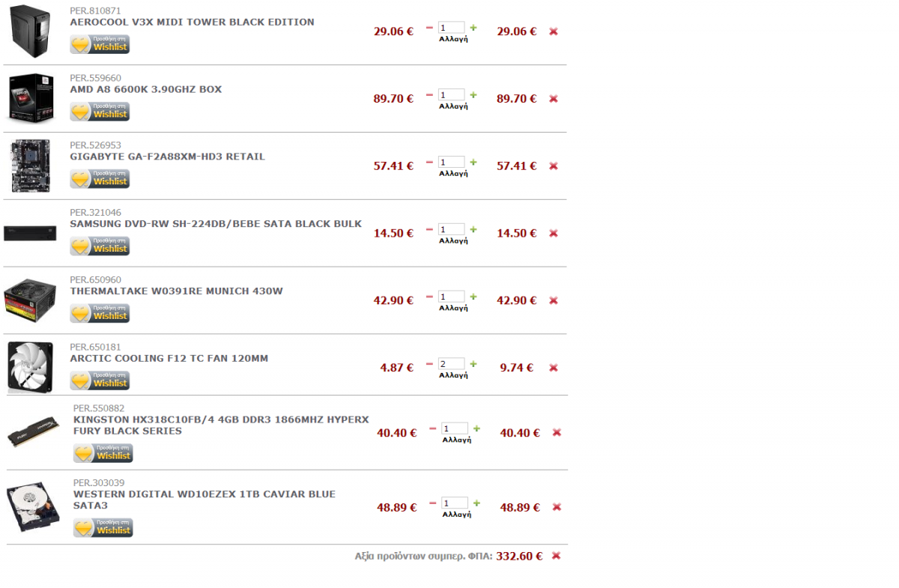This screenshot has width=899, height=588.
Task: Remove AEROCOOL V3X tower from cart
Action: tap(554, 31)
